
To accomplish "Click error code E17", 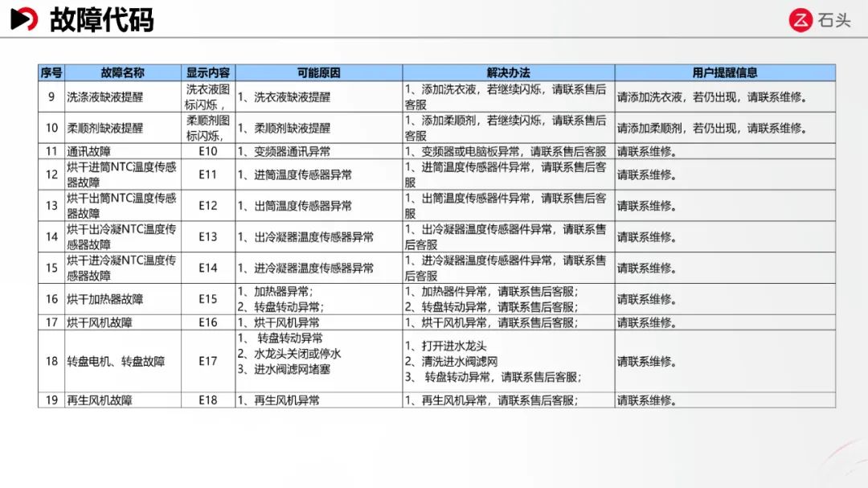I will (x=208, y=361).
